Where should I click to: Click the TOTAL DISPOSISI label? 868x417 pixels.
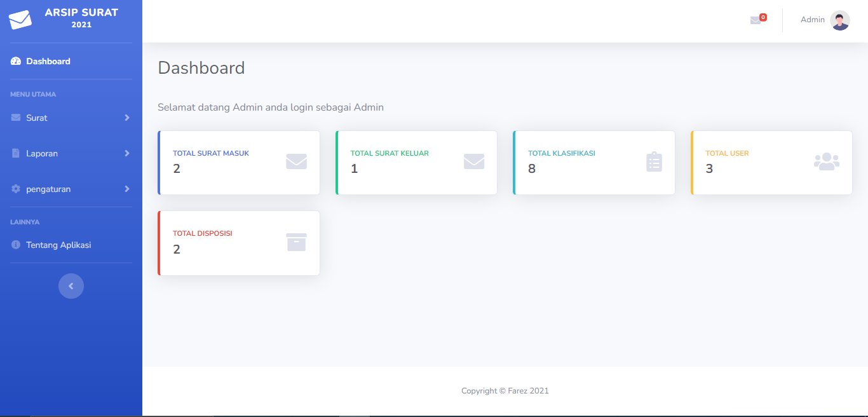pos(203,233)
